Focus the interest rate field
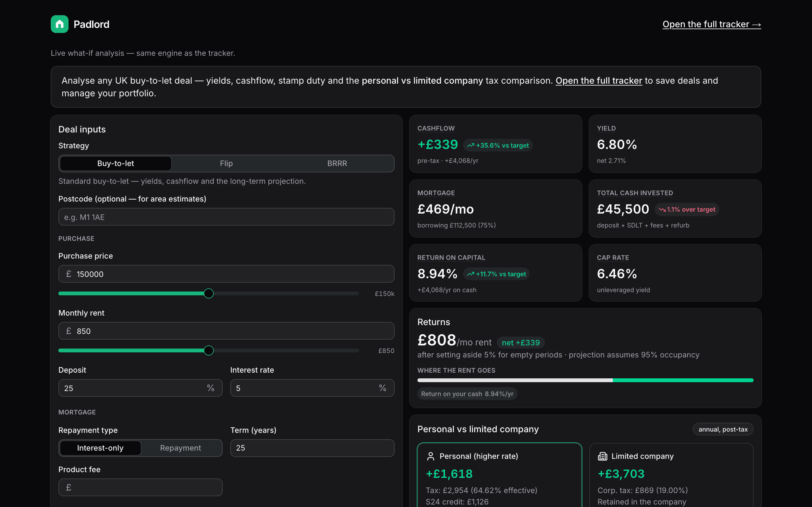This screenshot has height=507, width=812. [312, 388]
